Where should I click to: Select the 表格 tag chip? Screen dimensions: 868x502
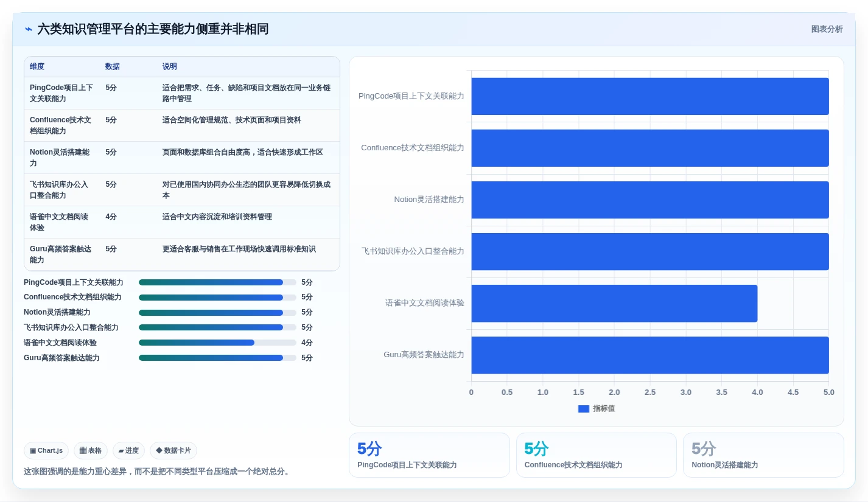91,450
